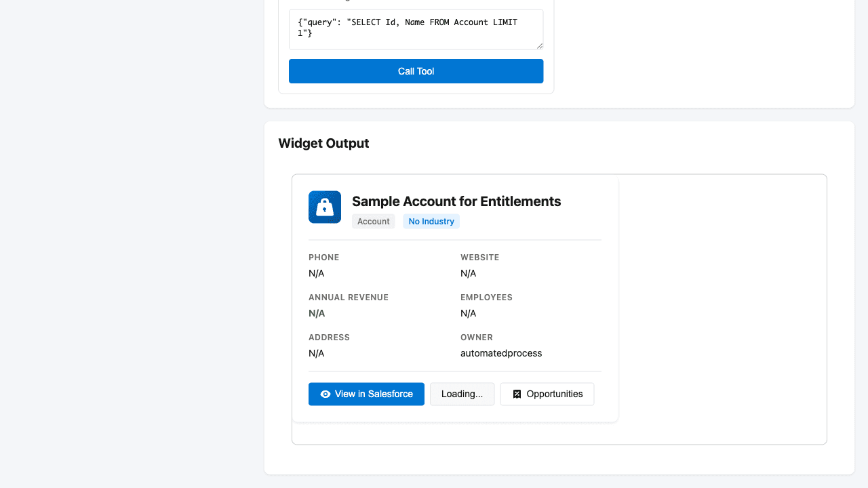Select the No Industry tag
The height and width of the screenshot is (488, 868).
point(431,222)
